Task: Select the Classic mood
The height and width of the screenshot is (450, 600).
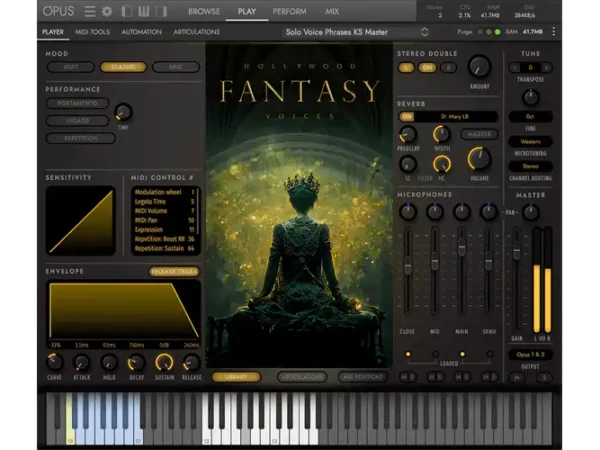Action: (x=123, y=67)
